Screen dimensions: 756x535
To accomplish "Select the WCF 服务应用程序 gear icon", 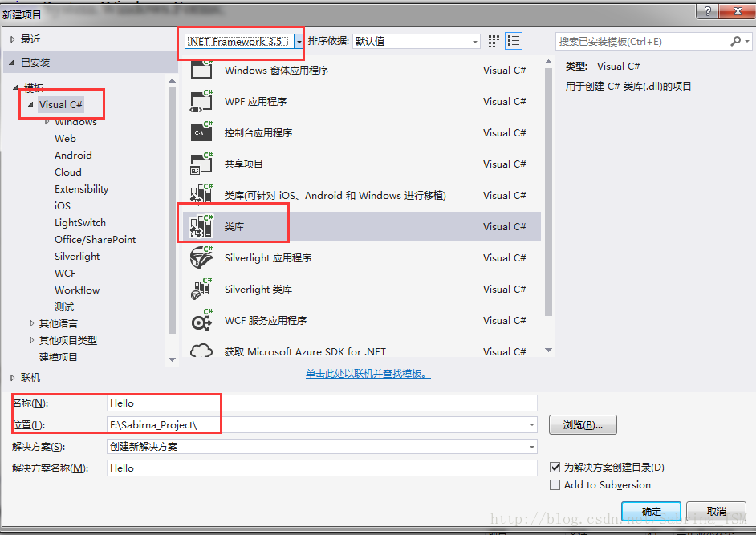I will click(x=201, y=320).
